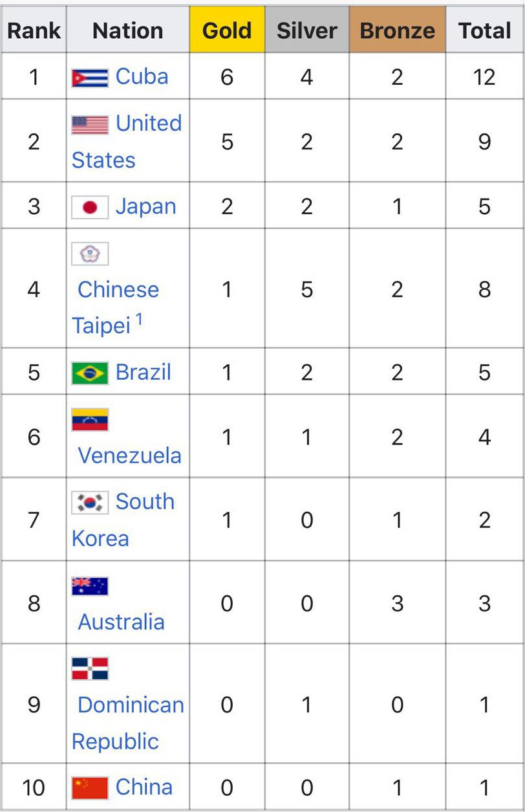Click the South Korea flag icon

click(90, 502)
